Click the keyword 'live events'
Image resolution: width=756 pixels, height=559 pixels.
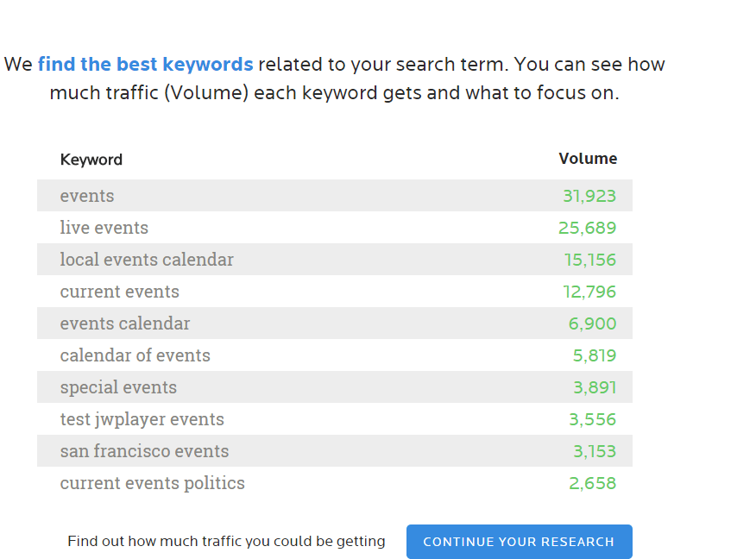[x=104, y=228]
